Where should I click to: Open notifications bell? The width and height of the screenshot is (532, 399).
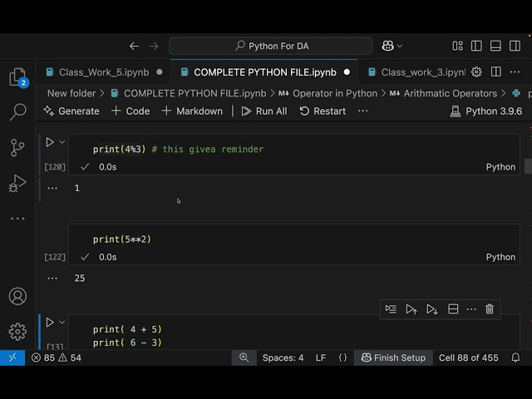[515, 357]
